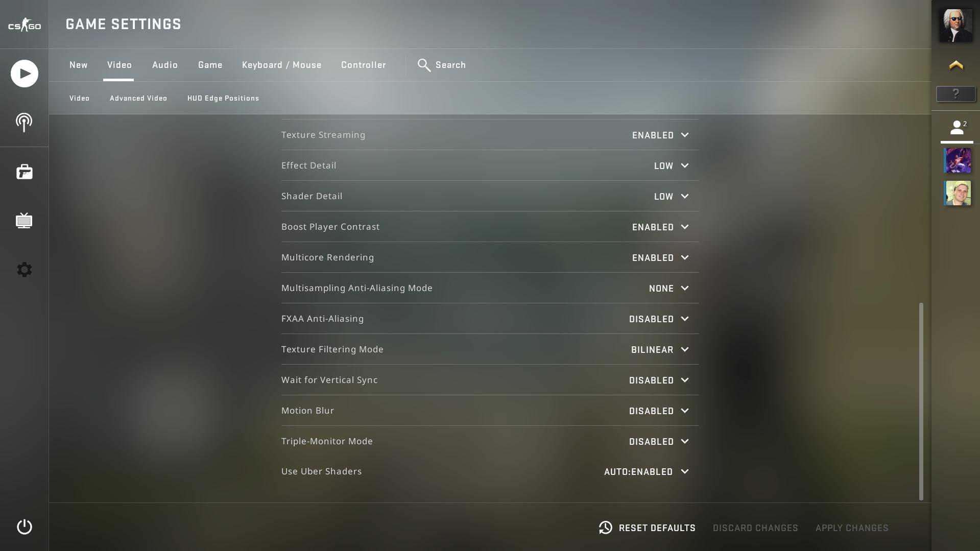Click the Play CS:GO button icon
The width and height of the screenshot is (980, 551).
[24, 74]
